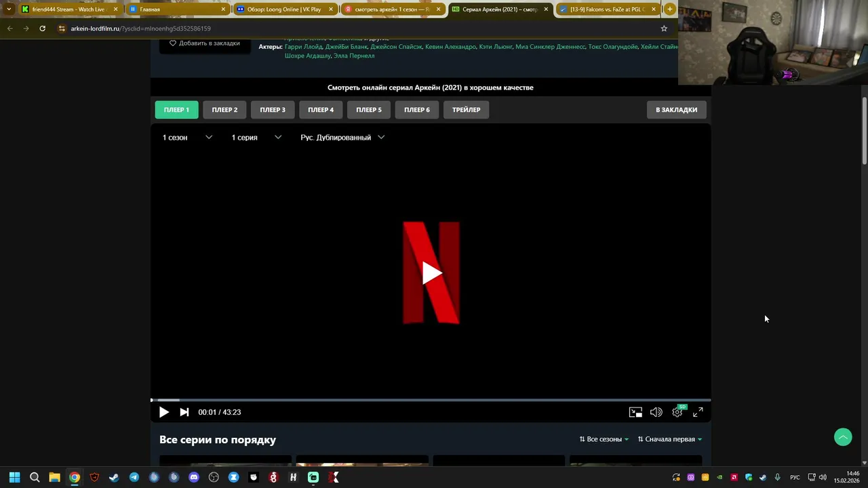Click Добавить в закладки with heart icon
Image resolution: width=868 pixels, height=488 pixels.
pyautogui.click(x=205, y=43)
